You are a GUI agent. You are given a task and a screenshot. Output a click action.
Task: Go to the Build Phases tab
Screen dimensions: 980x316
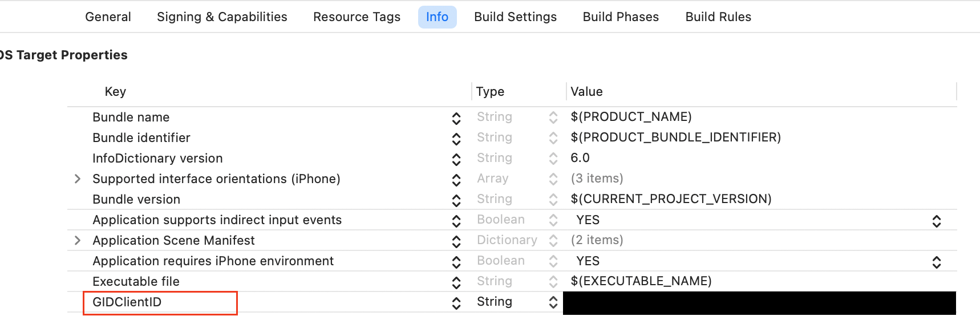[x=621, y=17]
